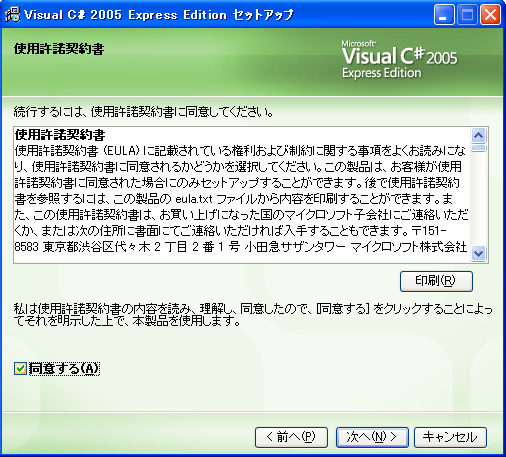Click the disabled maximize window button
This screenshot has width=506, height=457.
point(467,15)
